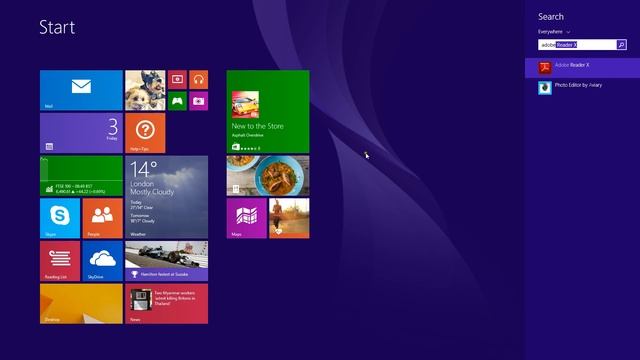Select Photo Editor by Aviary result
The width and height of the screenshot is (640, 360).
tap(582, 87)
